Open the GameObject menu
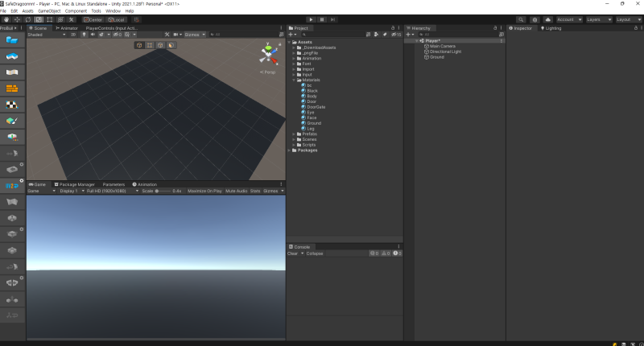 coord(49,11)
